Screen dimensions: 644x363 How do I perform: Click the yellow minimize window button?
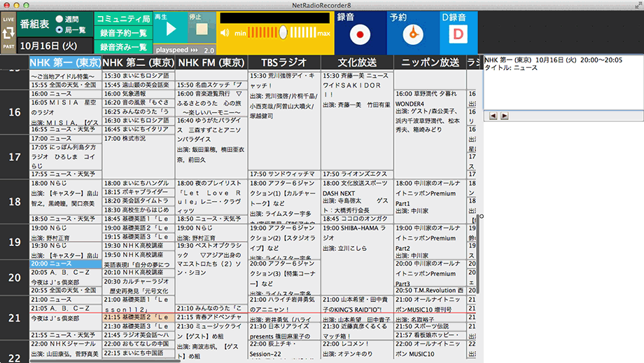(16, 6)
